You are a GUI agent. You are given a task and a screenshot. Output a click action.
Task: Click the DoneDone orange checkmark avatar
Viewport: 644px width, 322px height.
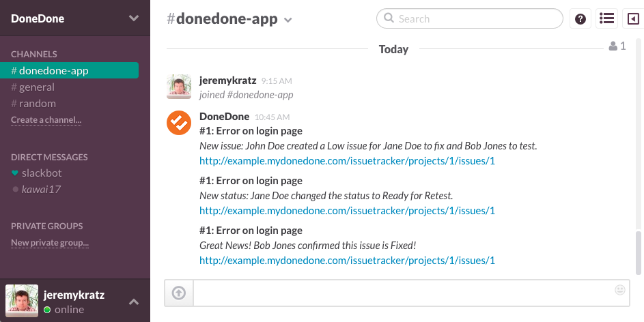coord(179,123)
